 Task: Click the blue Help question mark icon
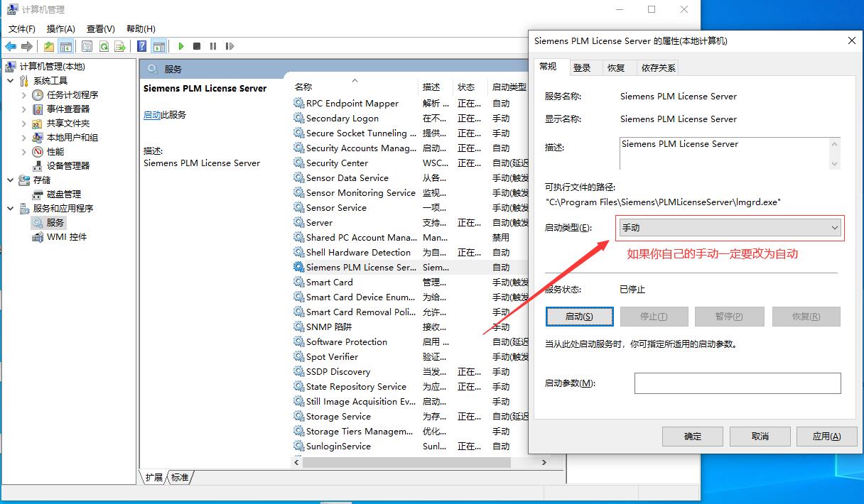coord(142,46)
